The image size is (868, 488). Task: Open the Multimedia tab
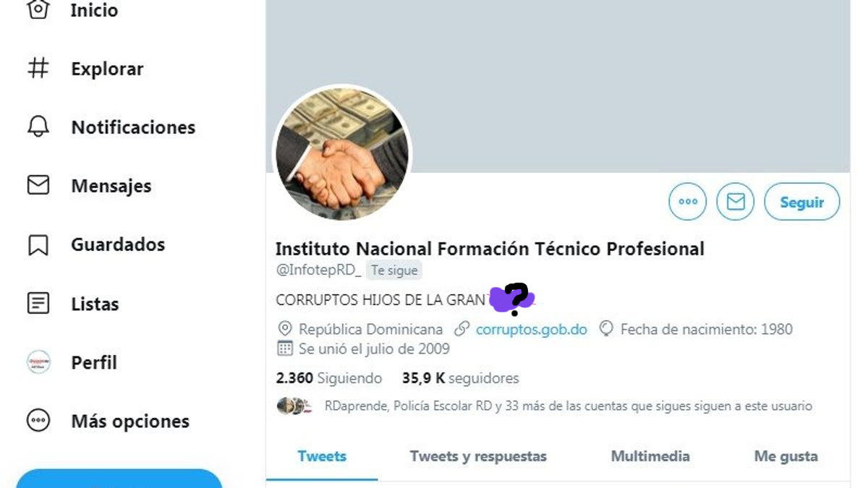650,456
